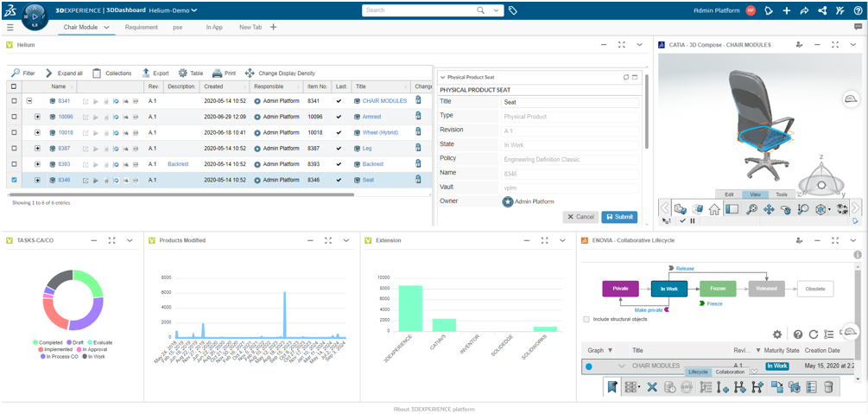The width and height of the screenshot is (868, 414).
Task: Open the Extension widget chevron menu
Action: point(562,240)
